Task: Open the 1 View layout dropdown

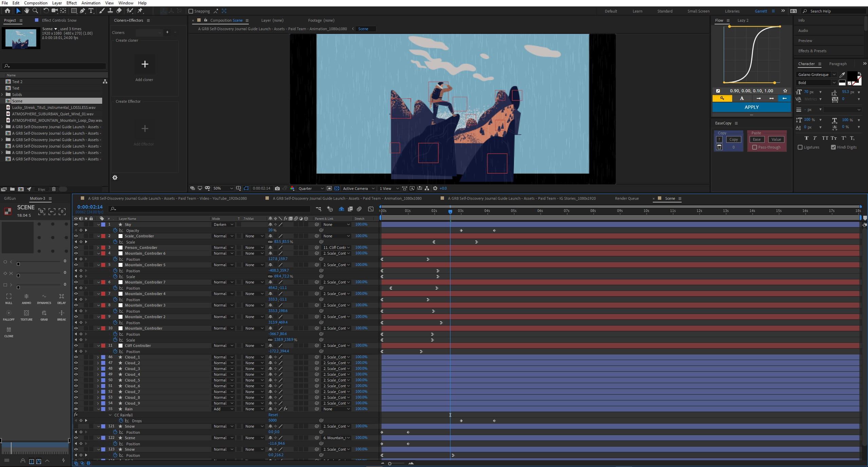Action: (389, 188)
